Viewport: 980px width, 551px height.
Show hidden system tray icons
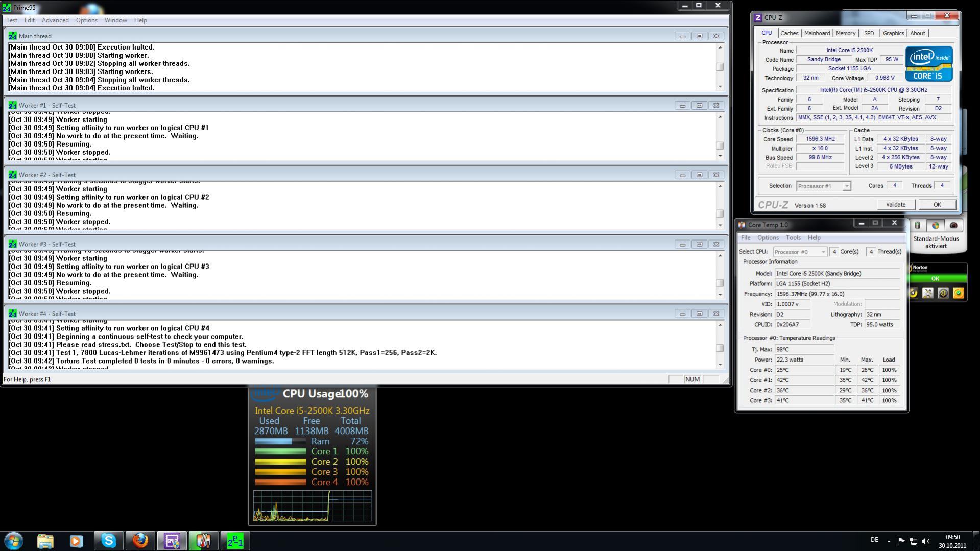click(x=889, y=541)
